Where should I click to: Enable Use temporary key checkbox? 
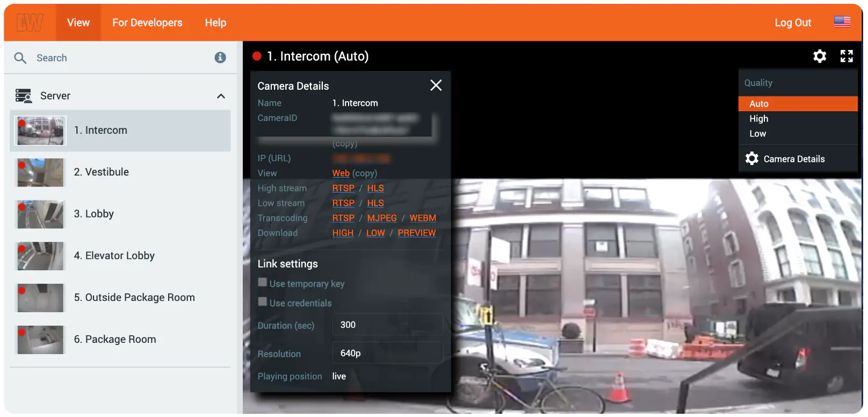click(x=263, y=282)
